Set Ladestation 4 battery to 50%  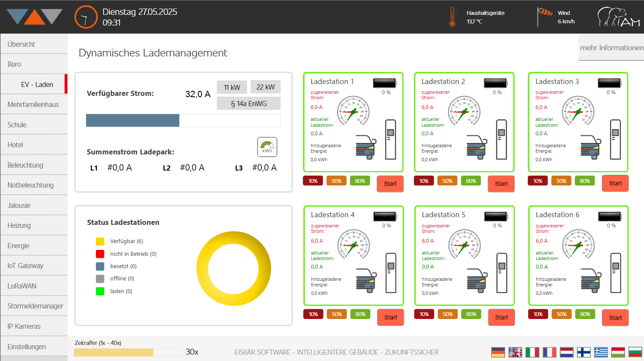337,314
